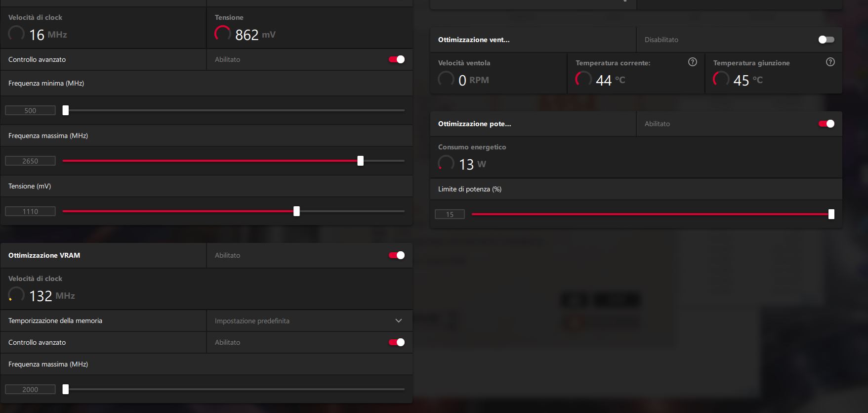868x413 pixels.
Task: Click the Consumo energetico wattage gauge icon
Action: 446,163
